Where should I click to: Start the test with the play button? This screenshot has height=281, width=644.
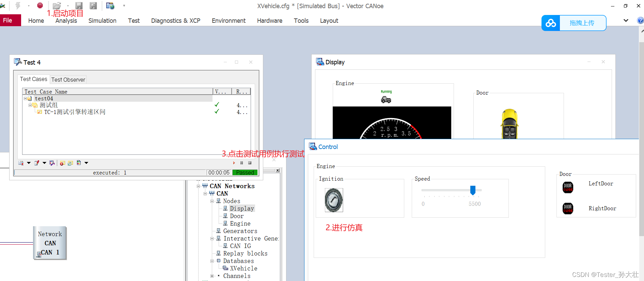point(234,163)
